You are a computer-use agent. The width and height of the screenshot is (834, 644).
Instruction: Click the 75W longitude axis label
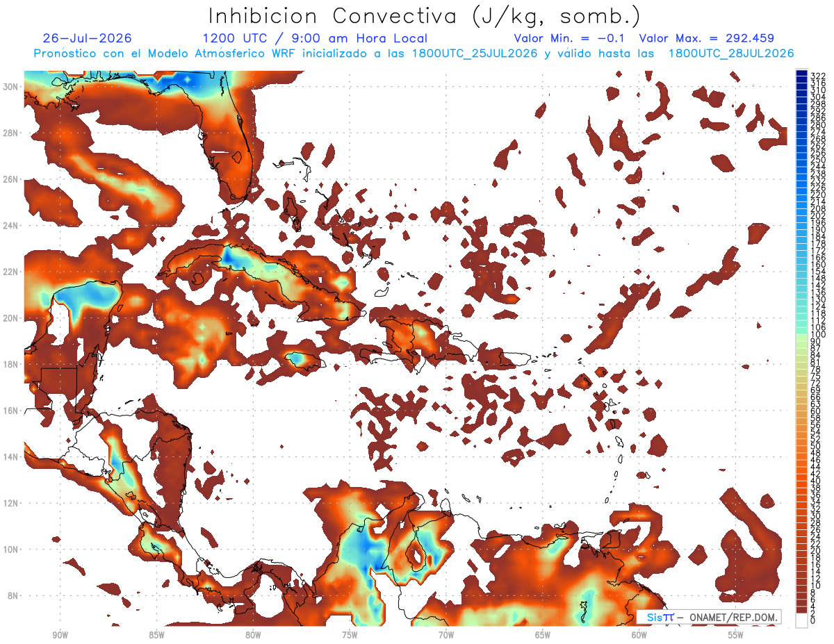click(350, 635)
